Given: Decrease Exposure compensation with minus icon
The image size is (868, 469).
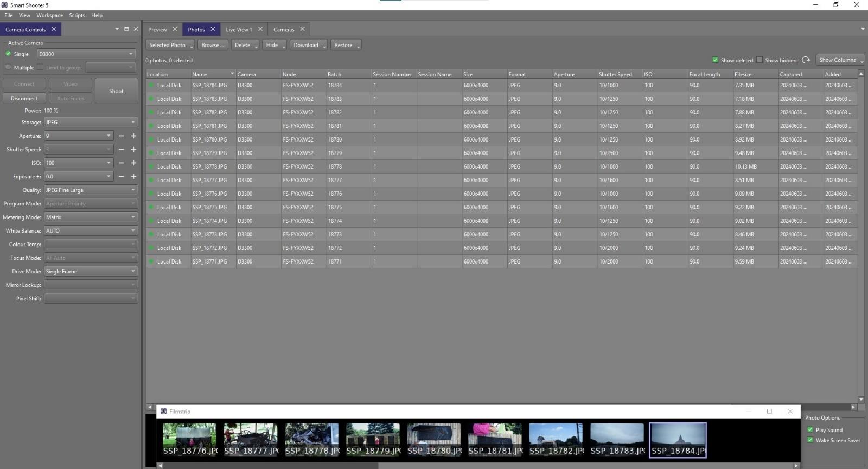Looking at the screenshot, I should pos(121,177).
